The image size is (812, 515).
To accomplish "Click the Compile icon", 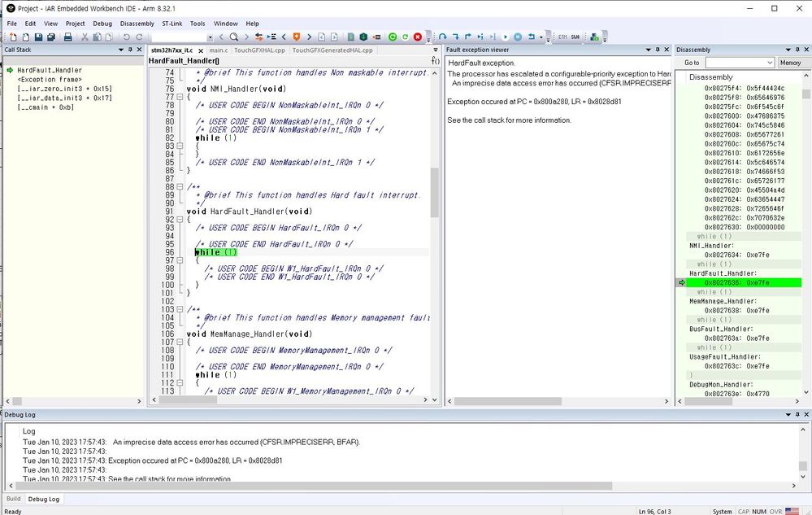I will click(350, 37).
